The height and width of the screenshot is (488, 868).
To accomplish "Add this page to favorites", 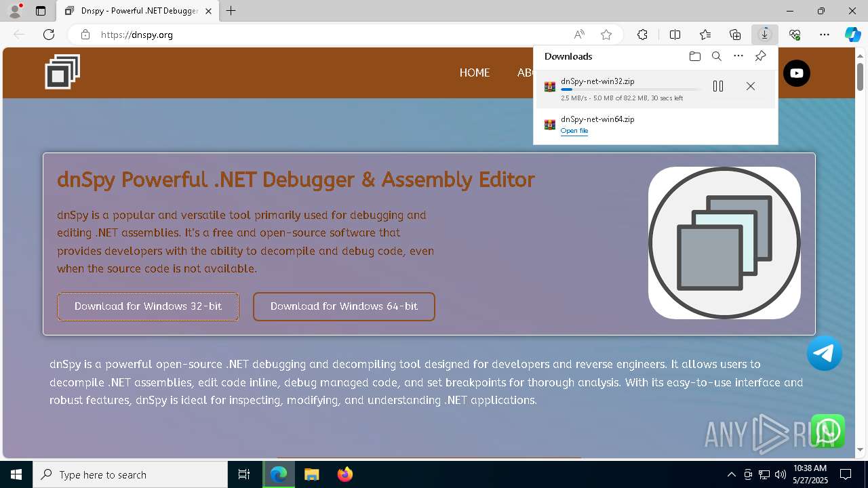I will pos(606,35).
